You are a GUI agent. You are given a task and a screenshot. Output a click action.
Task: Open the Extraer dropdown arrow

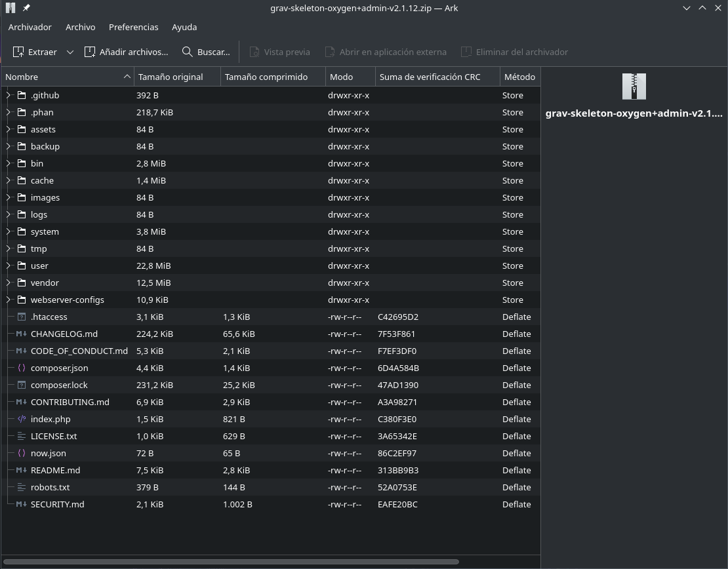pos(70,52)
